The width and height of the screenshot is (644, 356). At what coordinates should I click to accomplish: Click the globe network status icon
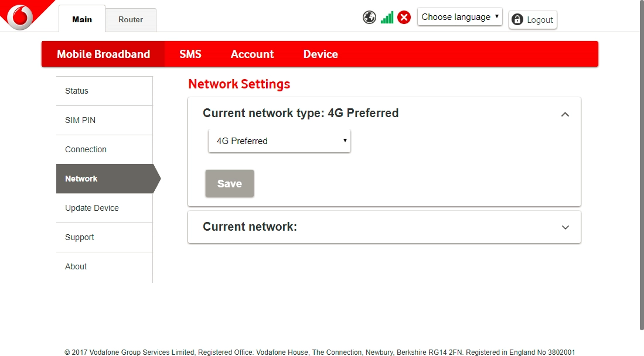369,18
